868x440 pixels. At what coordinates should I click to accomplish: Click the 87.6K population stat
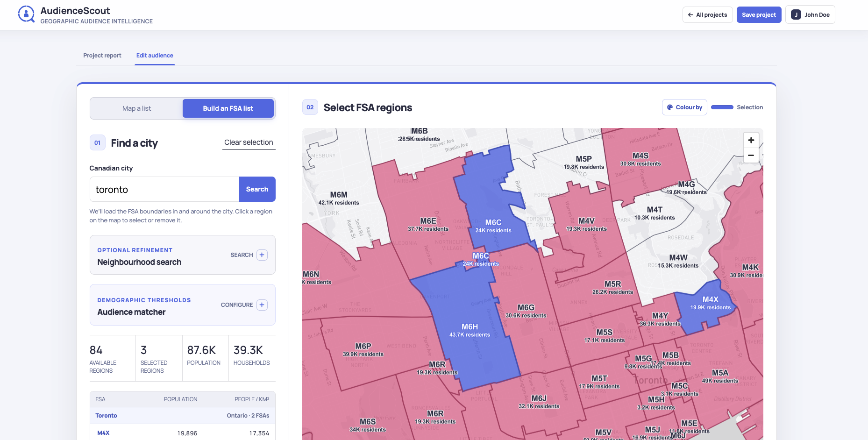point(206,359)
